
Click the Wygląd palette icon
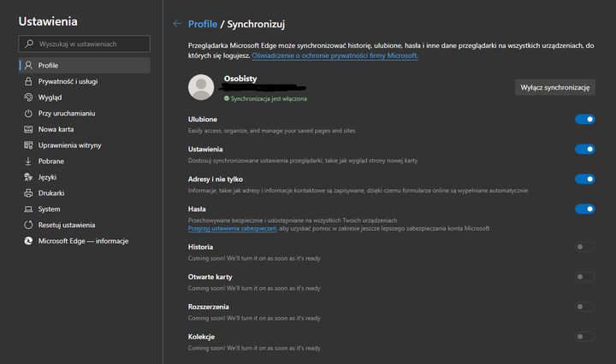coord(28,97)
